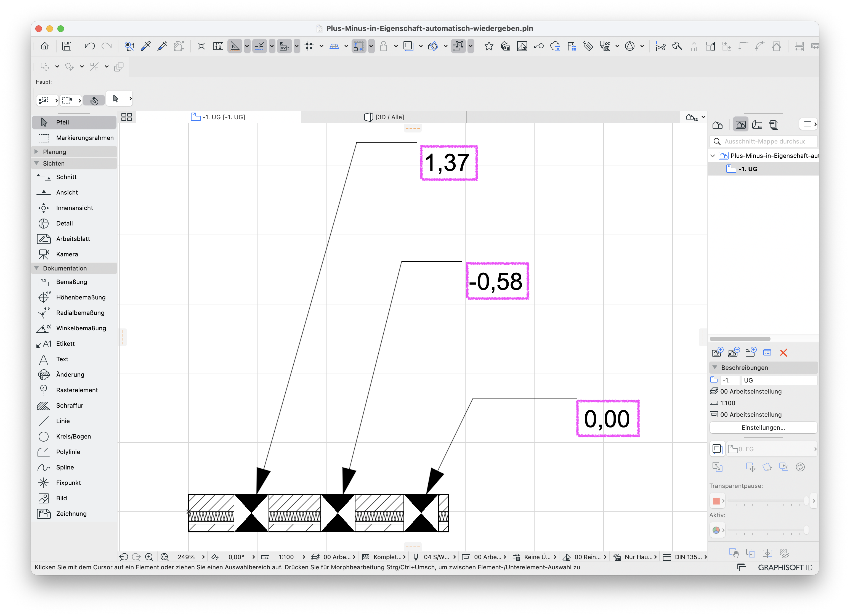Select the Innenansicht tool
This screenshot has width=850, height=616.
coord(74,208)
